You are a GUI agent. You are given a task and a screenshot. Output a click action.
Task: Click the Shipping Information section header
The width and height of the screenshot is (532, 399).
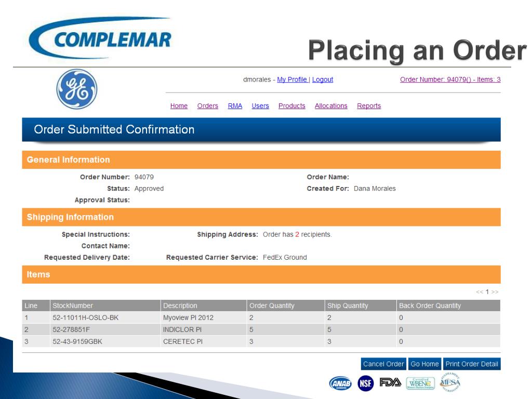[261, 217]
